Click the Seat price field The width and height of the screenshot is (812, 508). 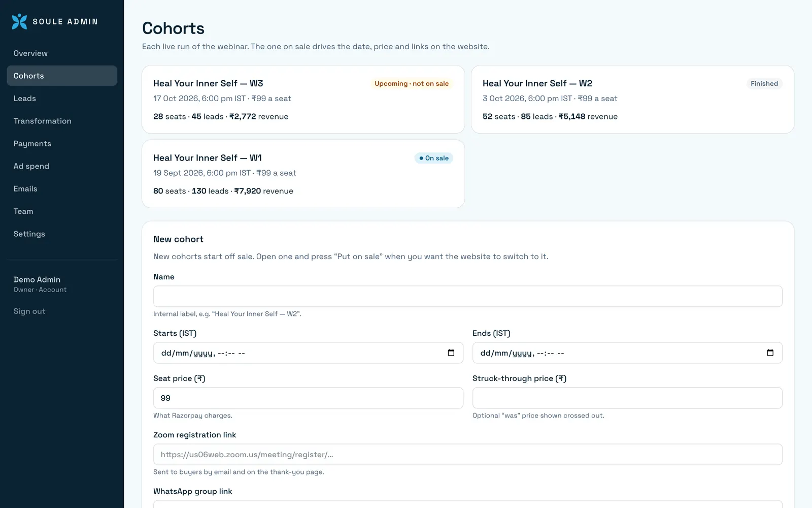pyautogui.click(x=308, y=398)
